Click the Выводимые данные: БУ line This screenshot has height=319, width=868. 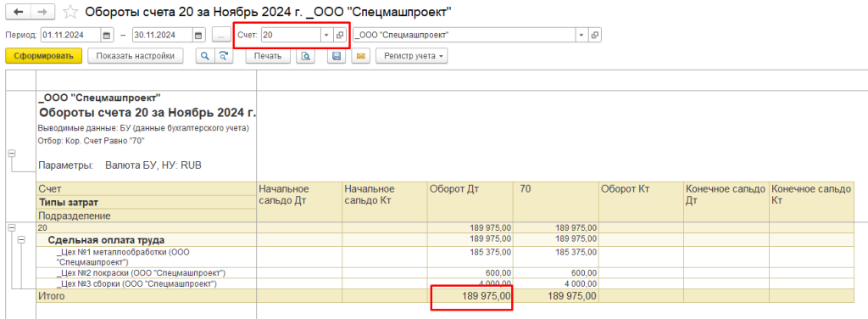pos(143,128)
